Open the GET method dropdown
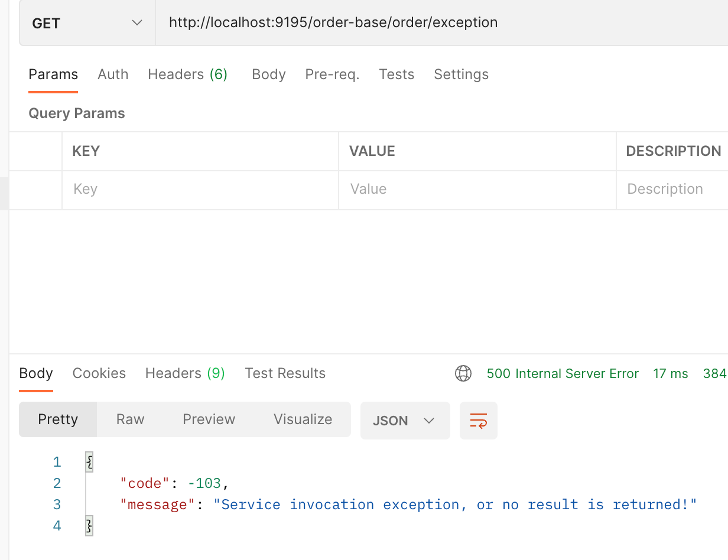 point(87,23)
